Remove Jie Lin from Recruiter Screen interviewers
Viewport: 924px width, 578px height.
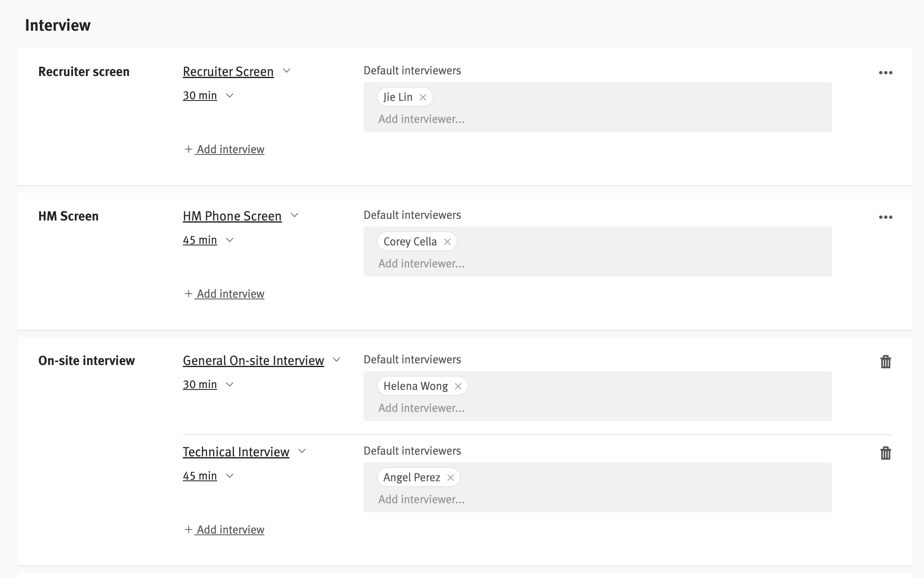tap(423, 97)
